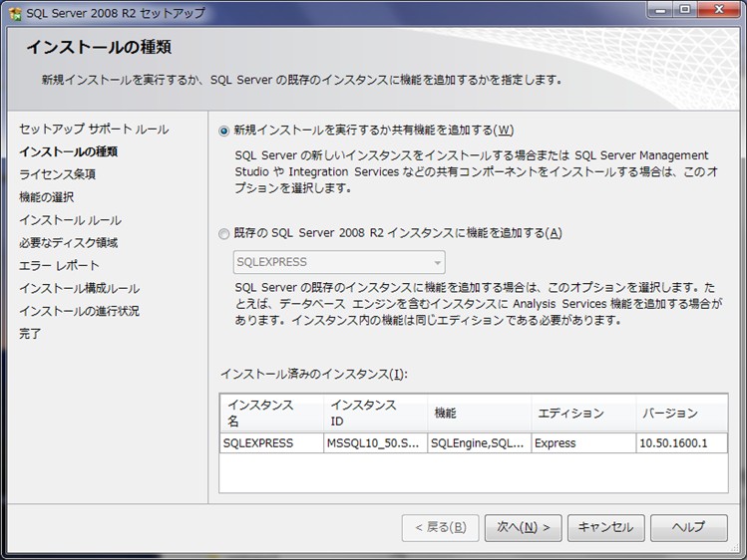This screenshot has height=560, width=747.
Task: Select the インストールの進行状況 step
Action: [79, 311]
